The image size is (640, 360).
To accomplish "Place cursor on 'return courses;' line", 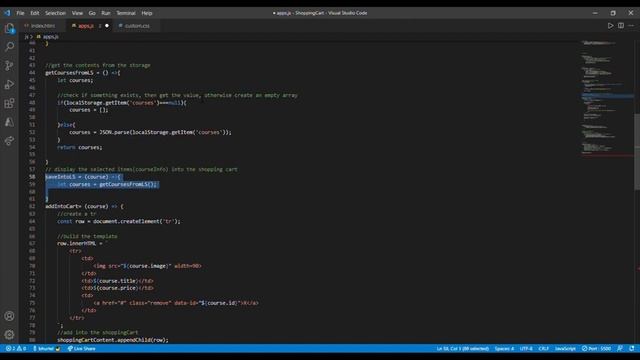I will tap(80, 147).
